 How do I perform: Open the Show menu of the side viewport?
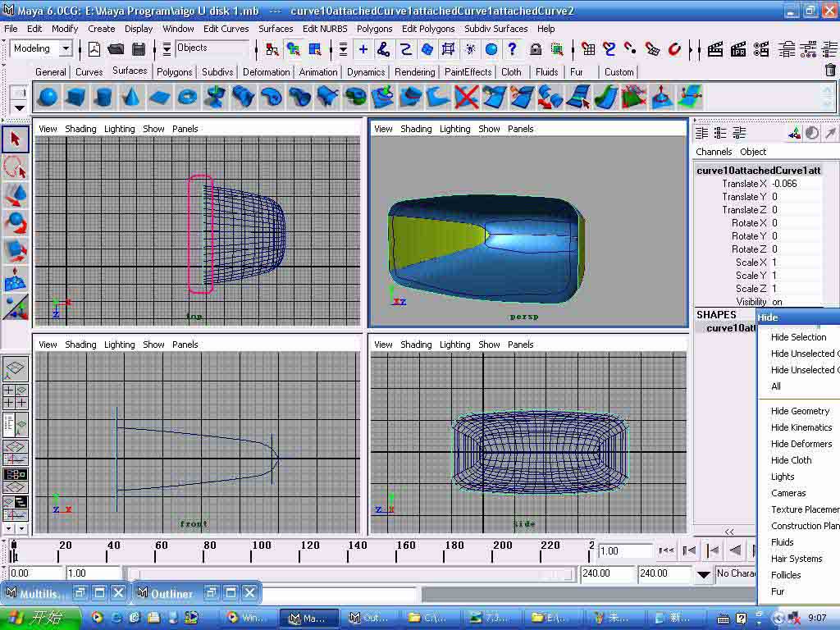point(489,345)
